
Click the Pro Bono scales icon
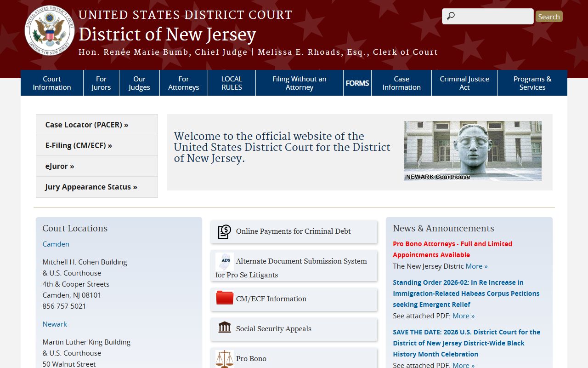click(x=225, y=359)
